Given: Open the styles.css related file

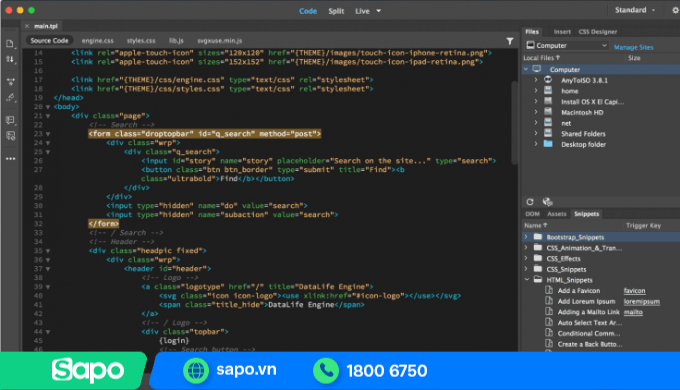Looking at the screenshot, I should coord(141,41).
